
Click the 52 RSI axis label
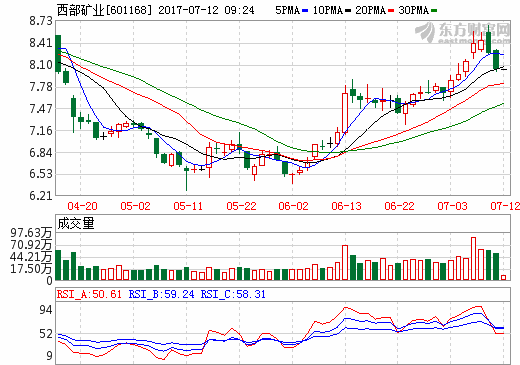point(46,334)
